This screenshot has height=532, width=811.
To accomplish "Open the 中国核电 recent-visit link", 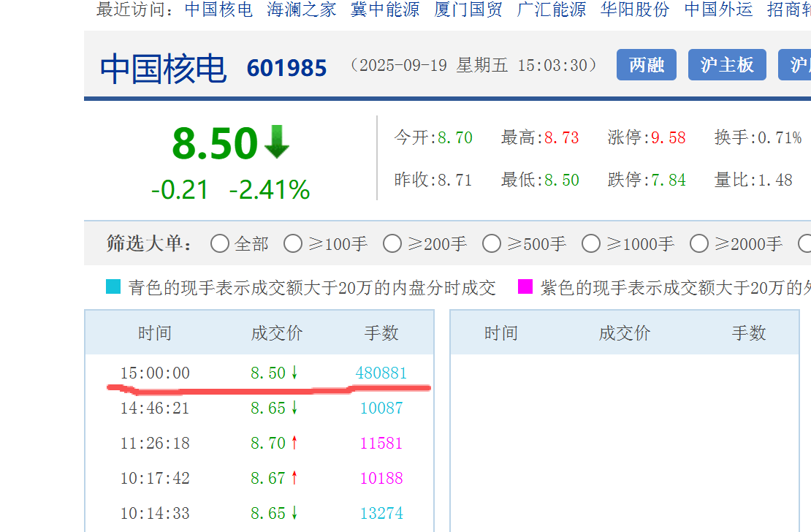I will [x=218, y=9].
